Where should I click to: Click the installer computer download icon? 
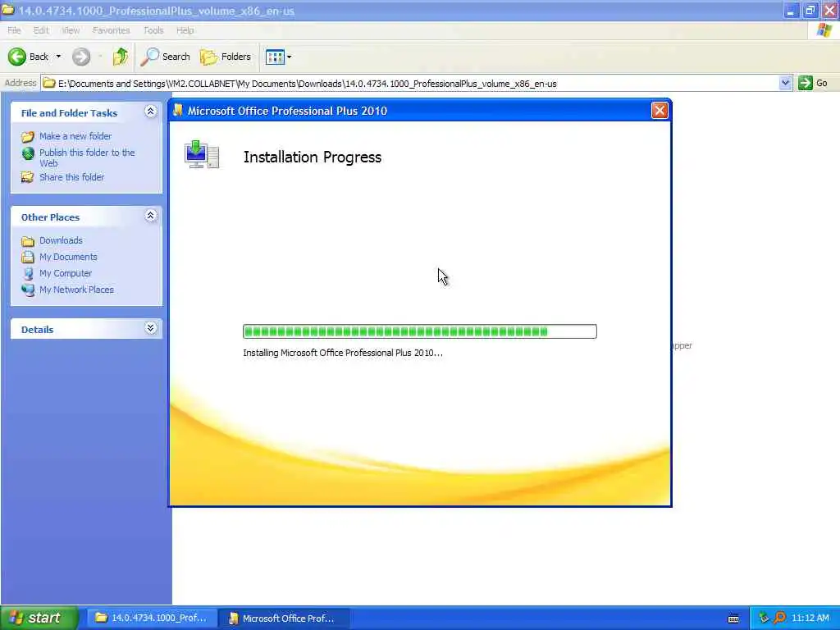[202, 154]
